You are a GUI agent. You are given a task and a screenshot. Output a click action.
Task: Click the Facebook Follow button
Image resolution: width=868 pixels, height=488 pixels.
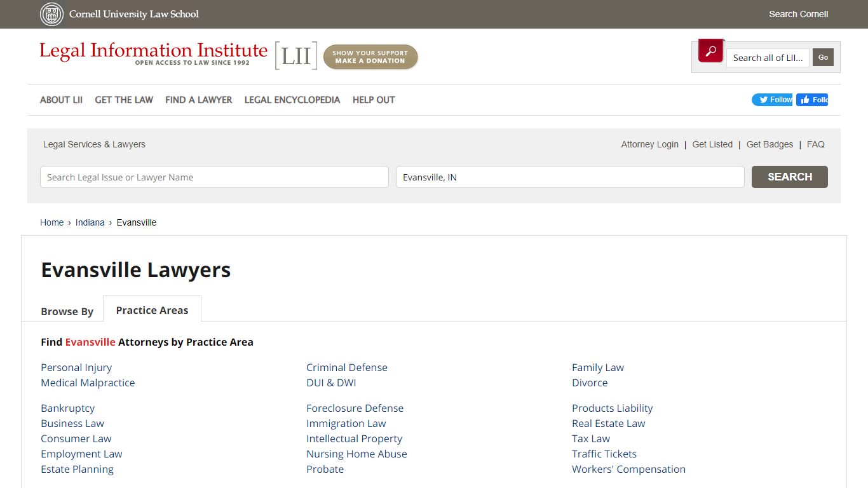tap(812, 100)
